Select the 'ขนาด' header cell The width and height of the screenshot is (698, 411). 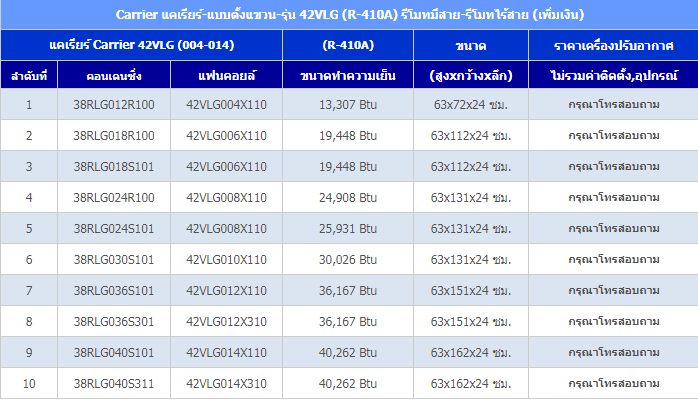pyautogui.click(x=471, y=45)
